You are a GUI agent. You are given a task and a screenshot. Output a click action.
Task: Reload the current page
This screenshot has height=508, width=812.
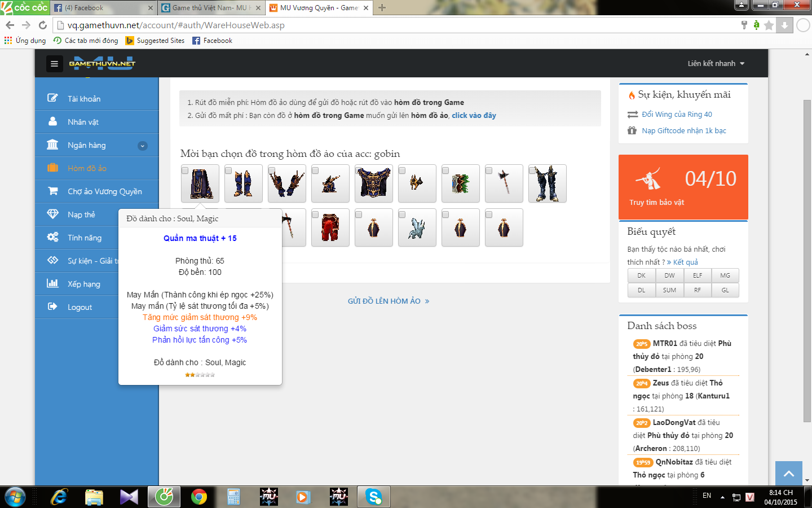point(42,25)
